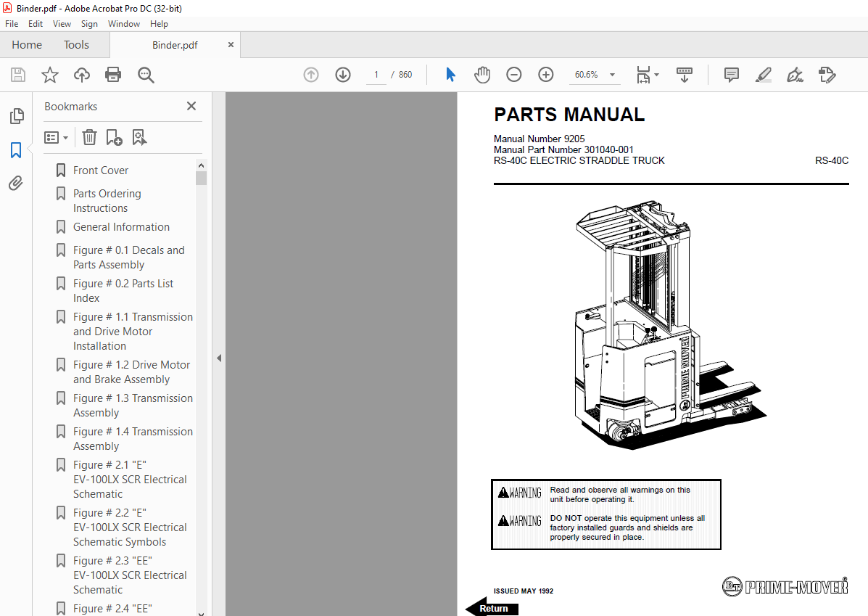The height and width of the screenshot is (616, 868).
Task: Open the Window menu
Action: tap(124, 24)
